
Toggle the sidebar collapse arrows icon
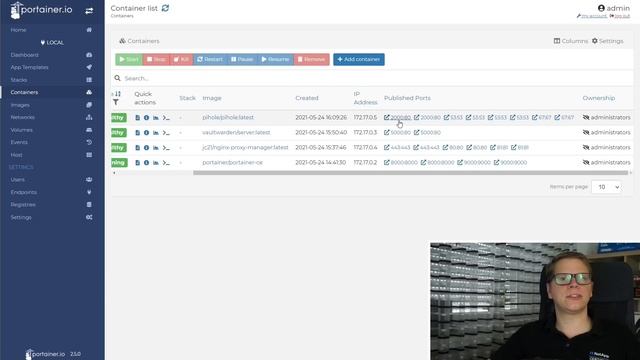pos(89,11)
